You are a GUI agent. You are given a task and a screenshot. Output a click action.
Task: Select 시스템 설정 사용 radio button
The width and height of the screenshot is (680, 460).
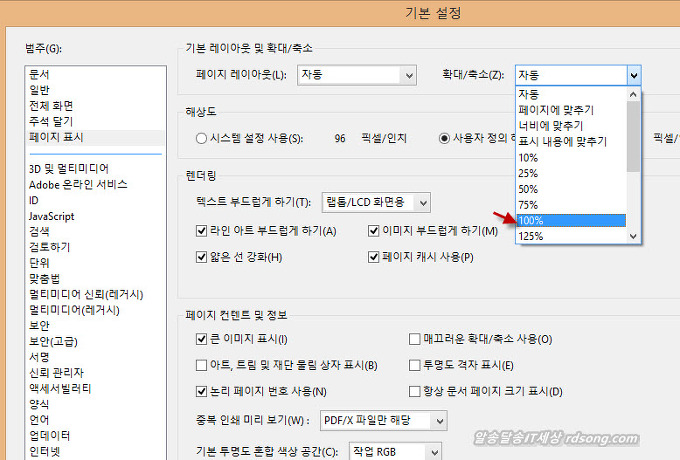click(x=202, y=138)
